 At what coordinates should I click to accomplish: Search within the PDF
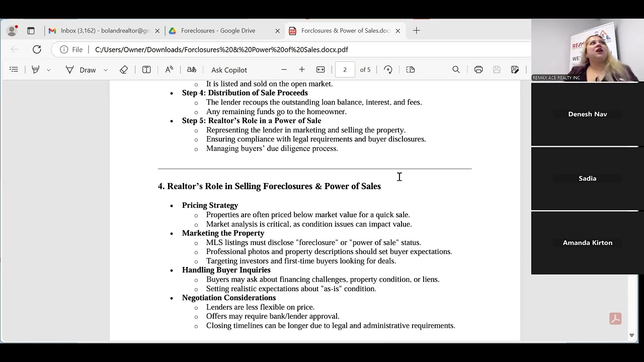(x=456, y=69)
